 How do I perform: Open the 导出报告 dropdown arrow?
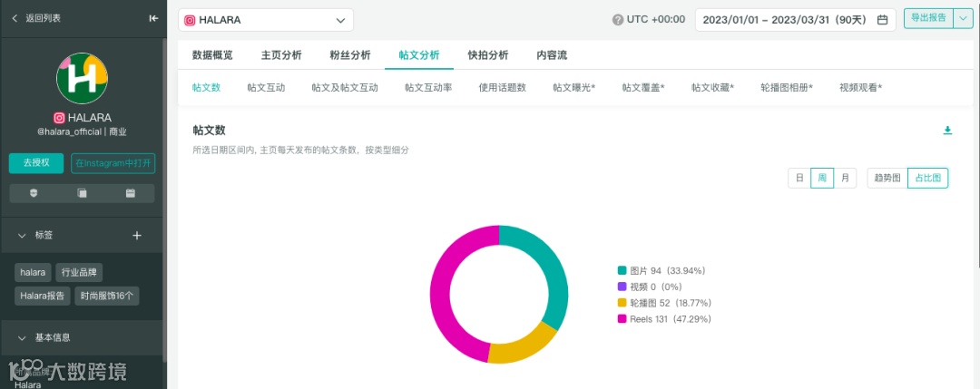coord(963,19)
